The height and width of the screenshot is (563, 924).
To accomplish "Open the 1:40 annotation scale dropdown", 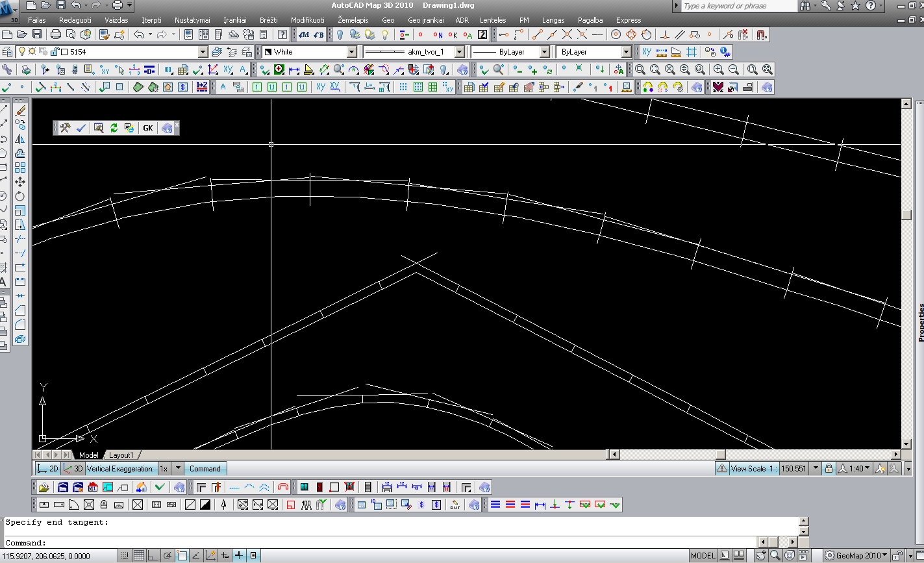I will (x=854, y=468).
